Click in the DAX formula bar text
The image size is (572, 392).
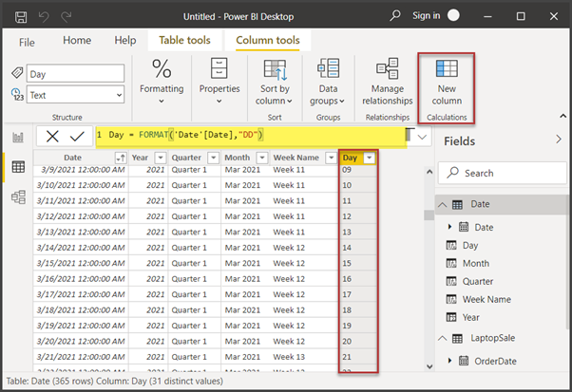pos(251,136)
